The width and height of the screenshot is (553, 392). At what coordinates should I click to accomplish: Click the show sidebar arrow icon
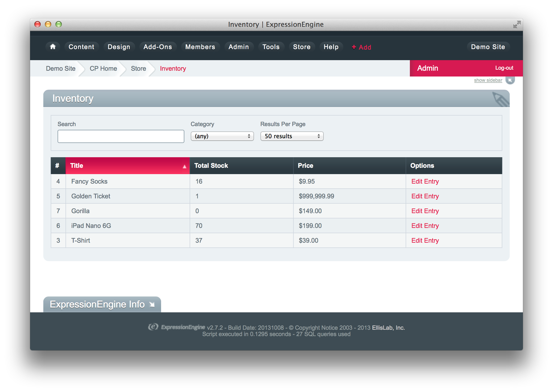pos(510,80)
